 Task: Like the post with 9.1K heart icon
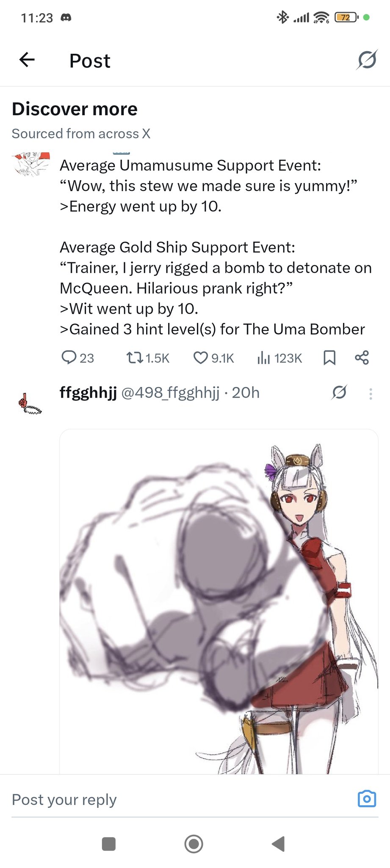pyautogui.click(x=213, y=358)
